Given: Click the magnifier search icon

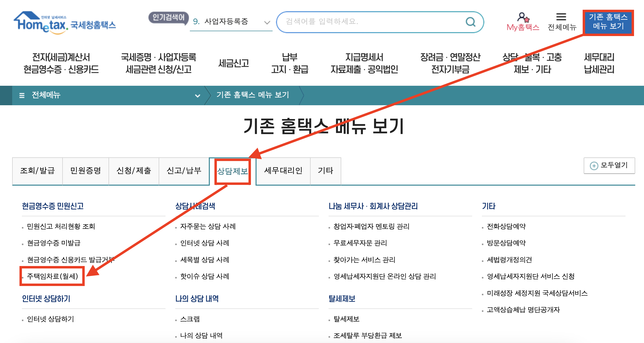Looking at the screenshot, I should [x=470, y=22].
